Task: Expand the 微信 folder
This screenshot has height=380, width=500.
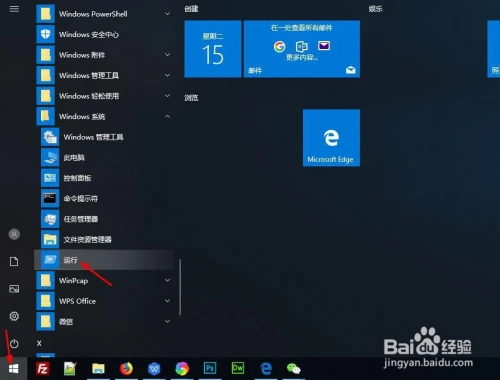Action: pos(104,322)
